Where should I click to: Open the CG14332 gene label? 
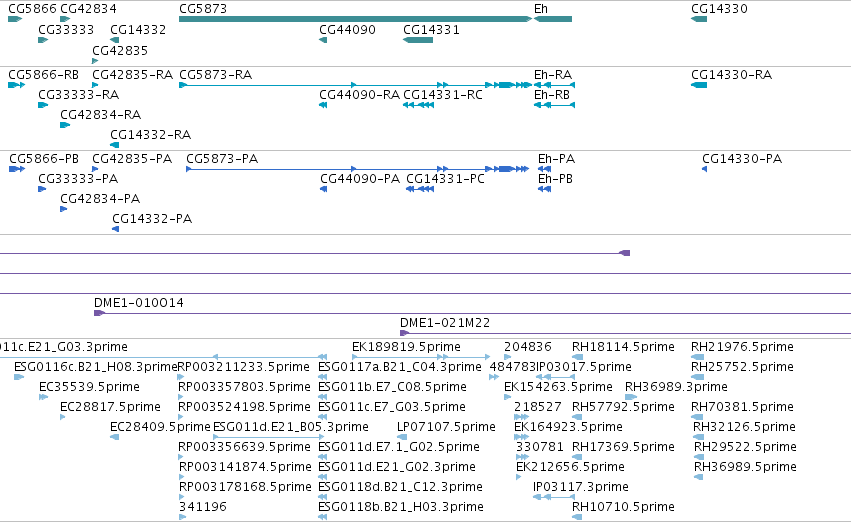tap(138, 29)
